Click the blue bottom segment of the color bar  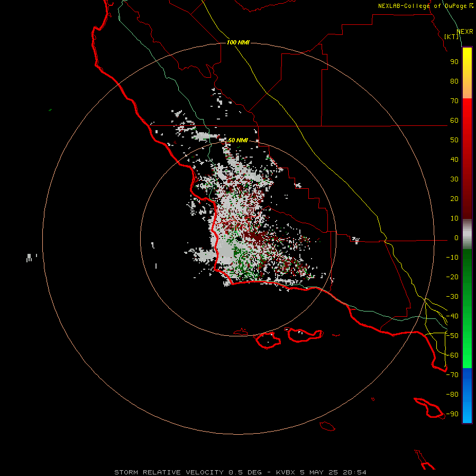click(x=467, y=396)
